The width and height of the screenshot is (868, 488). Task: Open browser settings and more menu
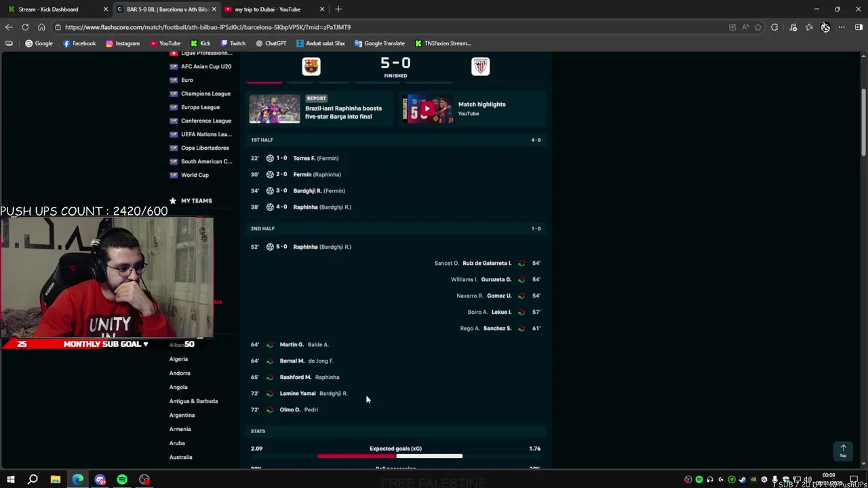(x=842, y=27)
